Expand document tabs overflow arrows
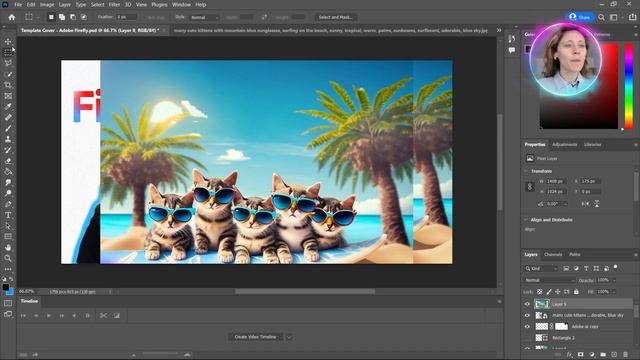640x360 pixels. point(499,30)
